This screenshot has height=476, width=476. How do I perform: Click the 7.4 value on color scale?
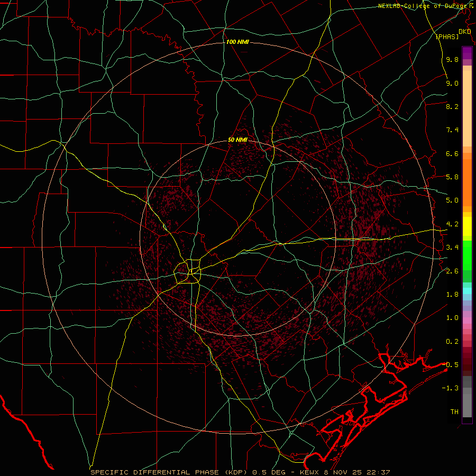point(452,130)
